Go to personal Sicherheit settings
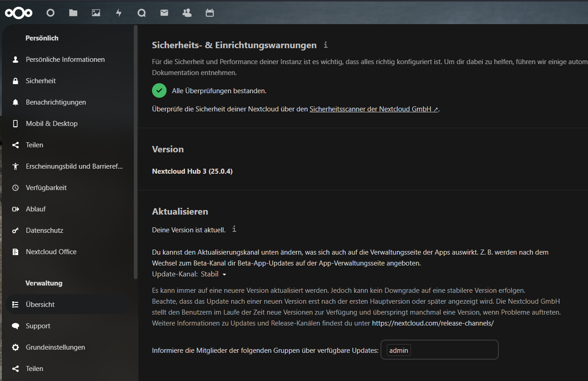 pyautogui.click(x=67, y=81)
